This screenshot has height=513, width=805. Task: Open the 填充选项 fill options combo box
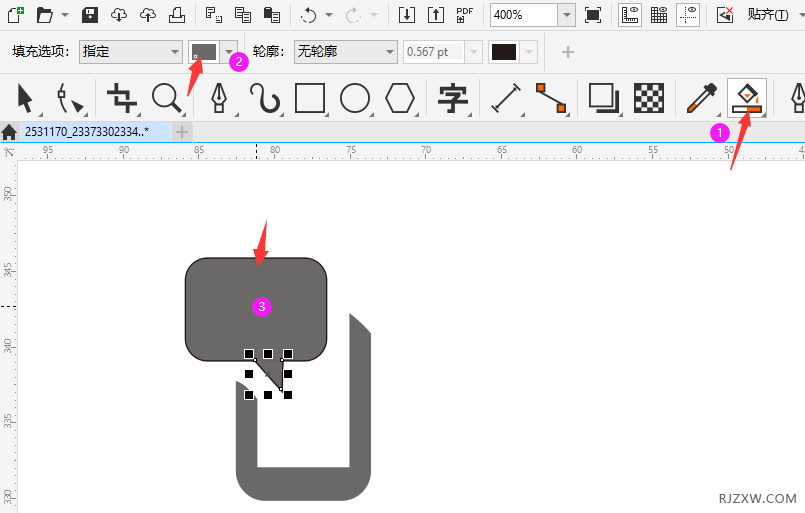(x=130, y=52)
